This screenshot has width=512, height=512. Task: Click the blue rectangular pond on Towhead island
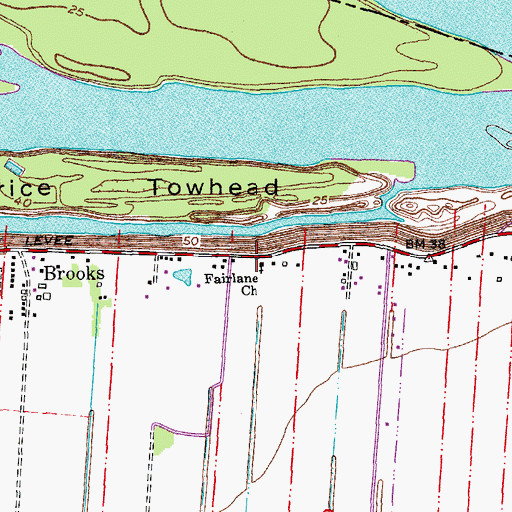(14, 168)
